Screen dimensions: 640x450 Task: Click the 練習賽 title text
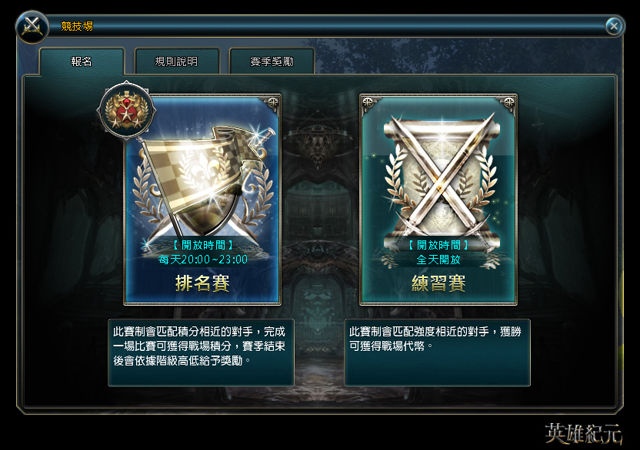438,283
